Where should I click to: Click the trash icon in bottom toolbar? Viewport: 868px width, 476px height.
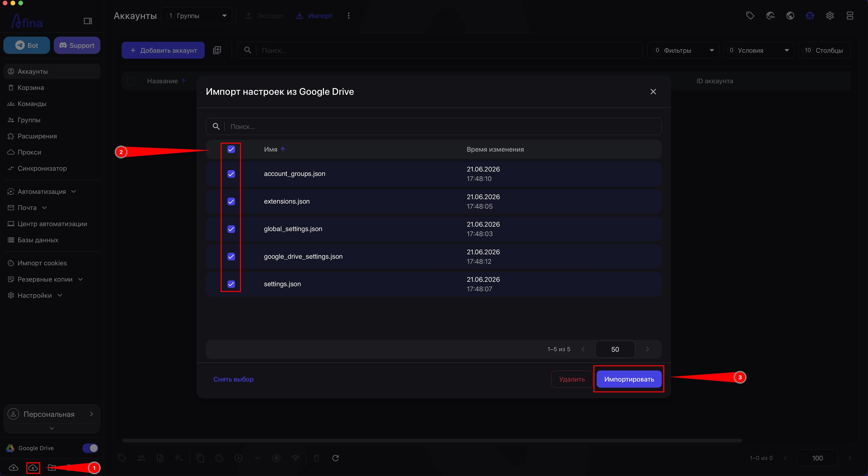coord(316,458)
